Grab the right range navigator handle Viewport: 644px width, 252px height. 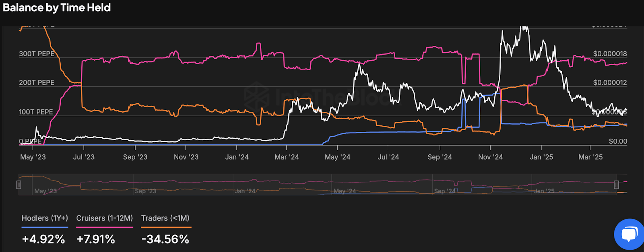pyautogui.click(x=616, y=184)
